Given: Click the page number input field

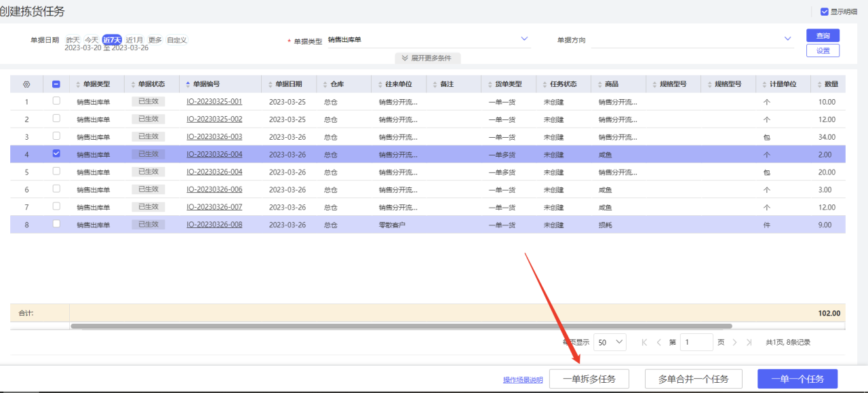Looking at the screenshot, I should 696,343.
